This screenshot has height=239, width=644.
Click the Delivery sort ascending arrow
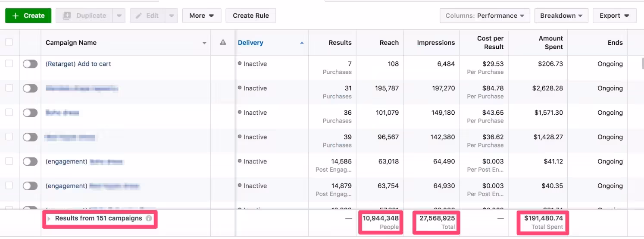pyautogui.click(x=302, y=43)
